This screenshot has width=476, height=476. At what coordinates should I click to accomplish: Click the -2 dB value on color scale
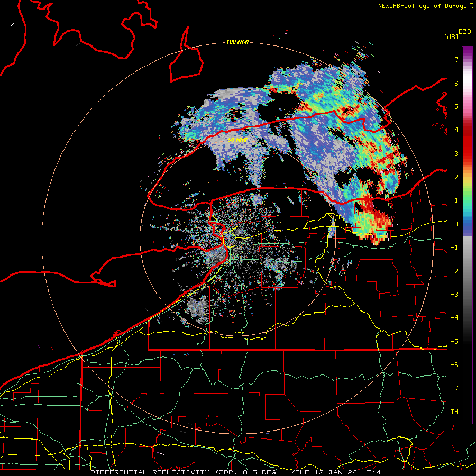(x=454, y=271)
